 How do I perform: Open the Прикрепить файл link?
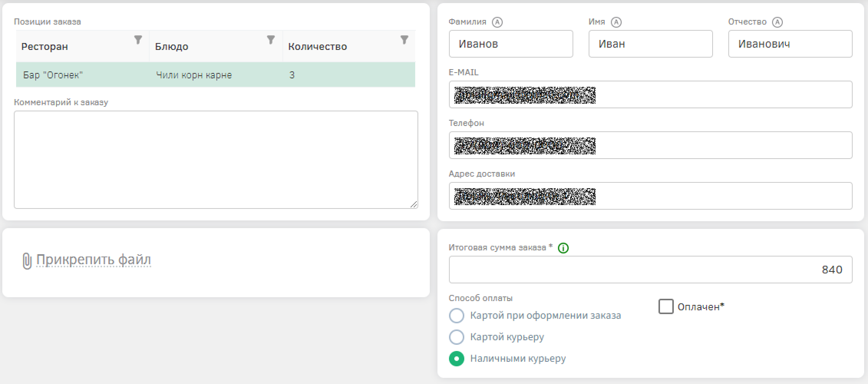pyautogui.click(x=93, y=260)
